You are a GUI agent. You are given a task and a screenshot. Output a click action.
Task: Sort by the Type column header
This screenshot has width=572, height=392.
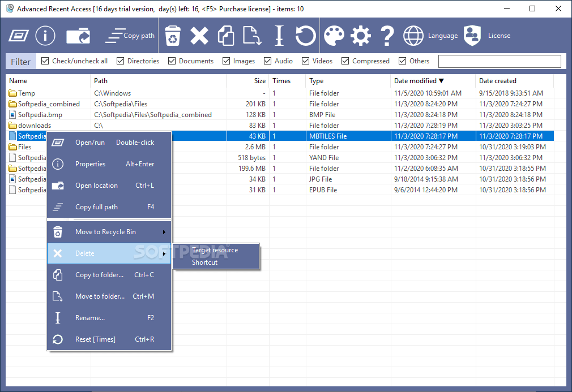(348, 81)
